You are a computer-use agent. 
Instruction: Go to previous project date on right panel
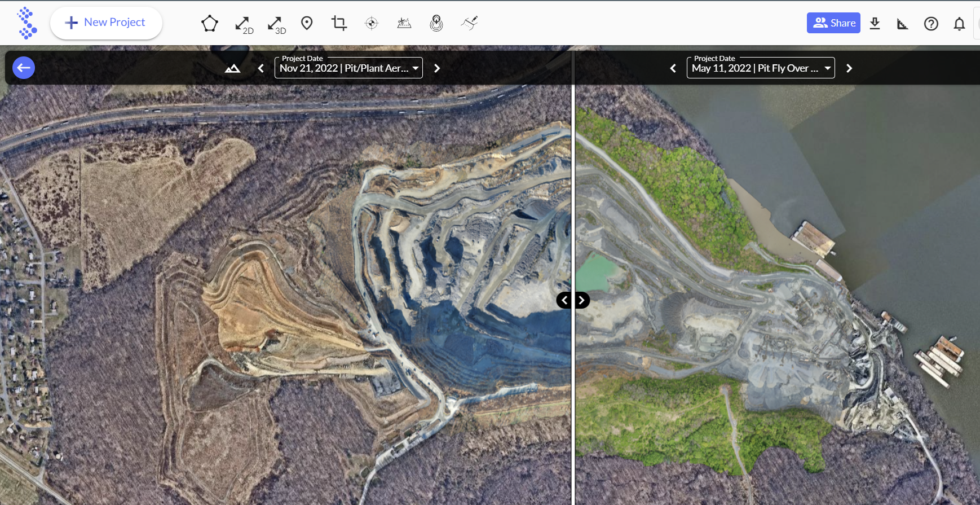(x=673, y=68)
